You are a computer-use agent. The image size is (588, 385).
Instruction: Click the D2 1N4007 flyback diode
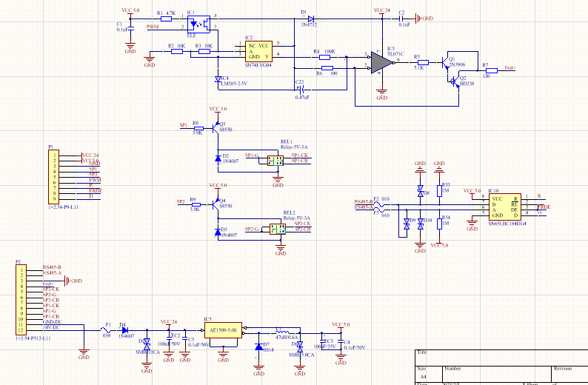[218, 158]
